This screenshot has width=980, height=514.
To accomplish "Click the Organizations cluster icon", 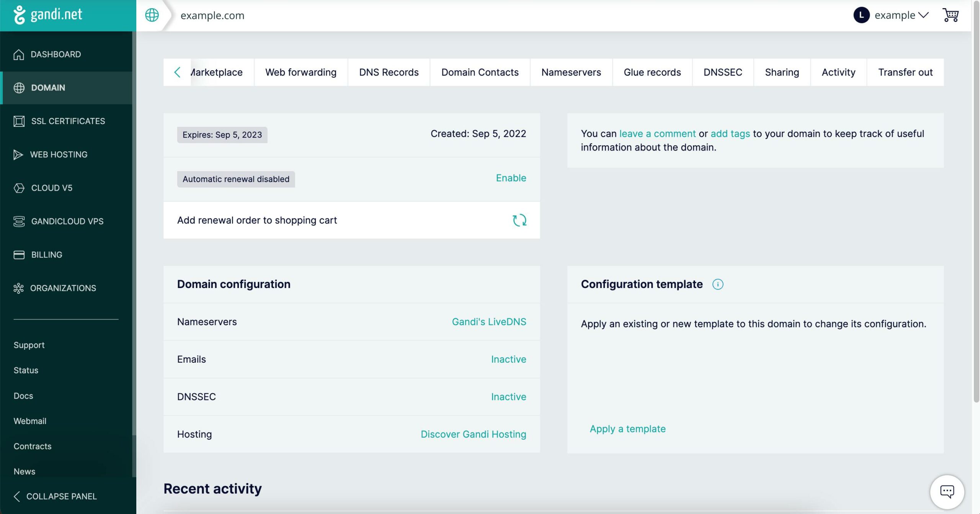I will (x=18, y=288).
